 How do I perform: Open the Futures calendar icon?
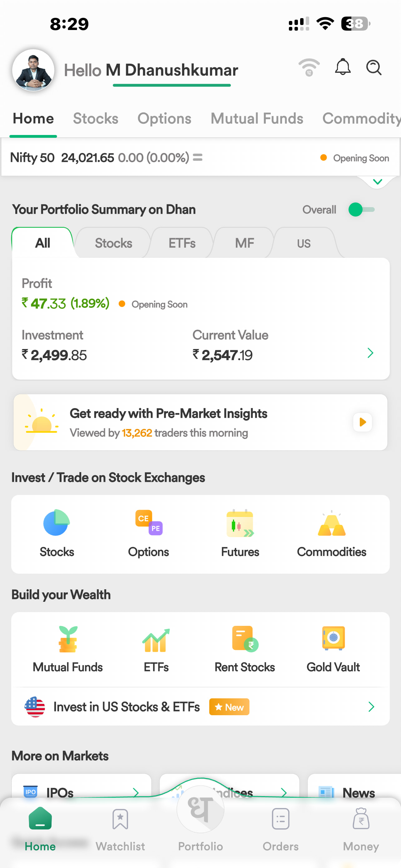[x=240, y=523]
